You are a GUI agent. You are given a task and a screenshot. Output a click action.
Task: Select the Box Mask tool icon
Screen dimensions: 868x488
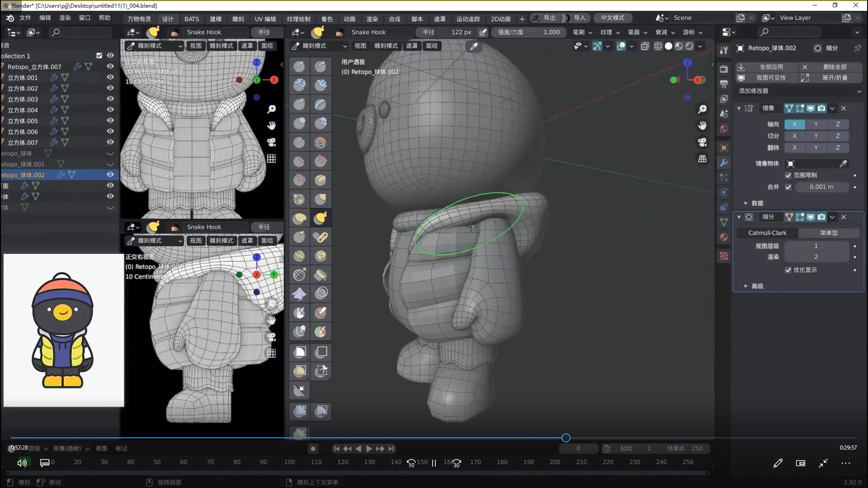pos(300,352)
